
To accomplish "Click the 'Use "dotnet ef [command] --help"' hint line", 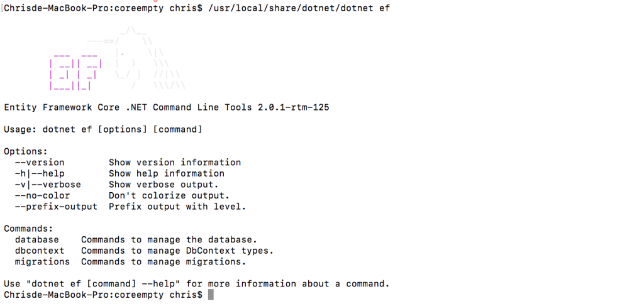I will click(x=197, y=284).
